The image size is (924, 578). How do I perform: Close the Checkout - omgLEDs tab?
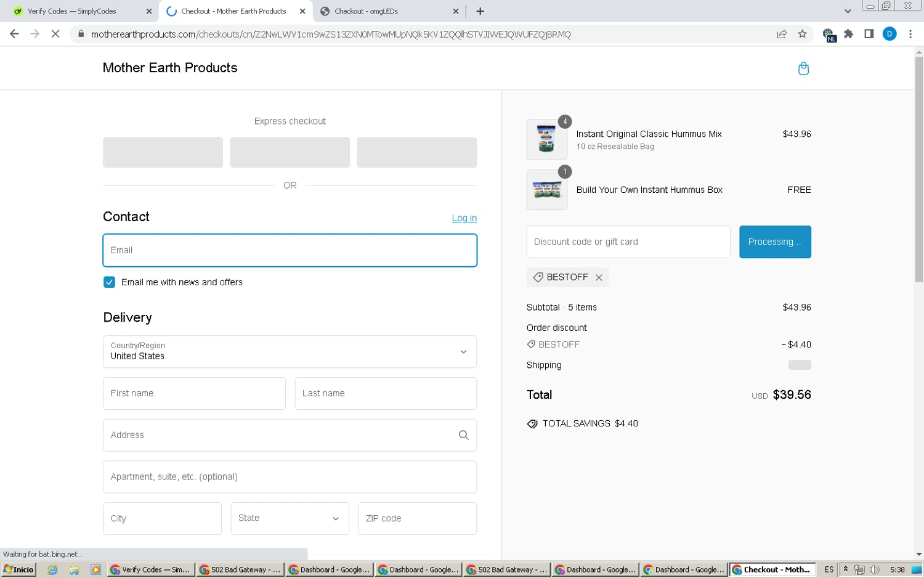click(x=456, y=11)
